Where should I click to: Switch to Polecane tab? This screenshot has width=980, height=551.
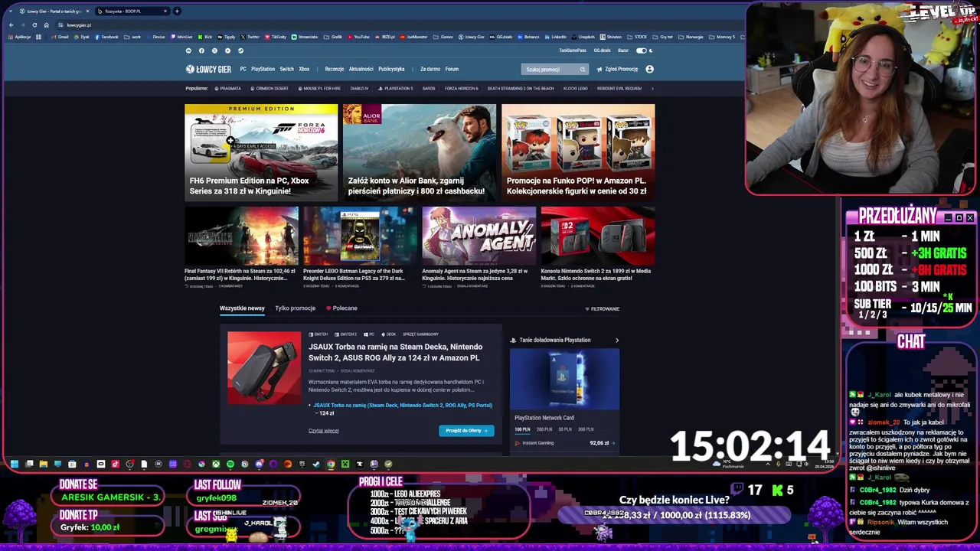[341, 308]
